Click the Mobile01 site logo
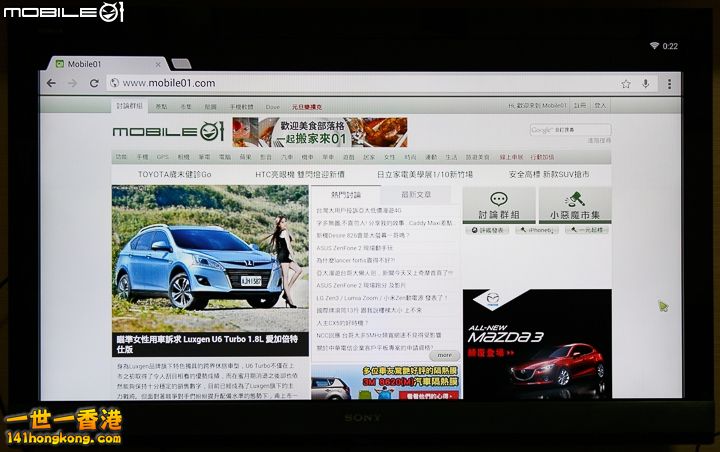This screenshot has height=452, width=720. 168,131
